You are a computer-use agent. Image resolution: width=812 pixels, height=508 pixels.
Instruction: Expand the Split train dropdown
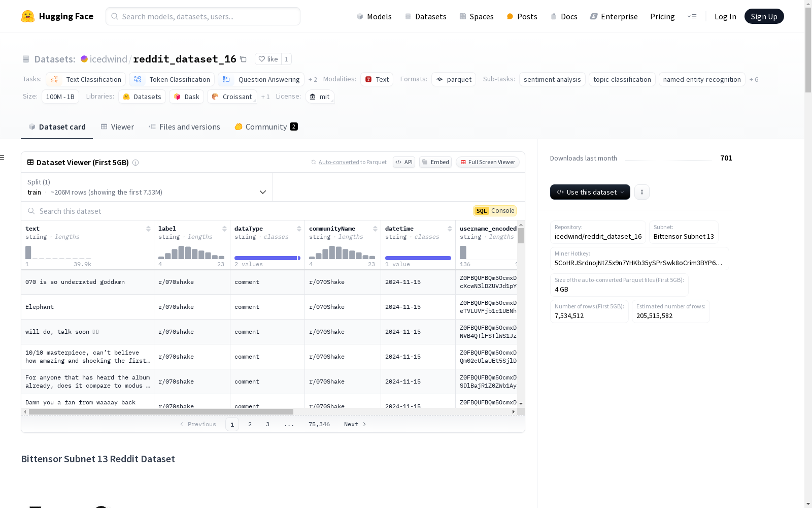click(147, 187)
